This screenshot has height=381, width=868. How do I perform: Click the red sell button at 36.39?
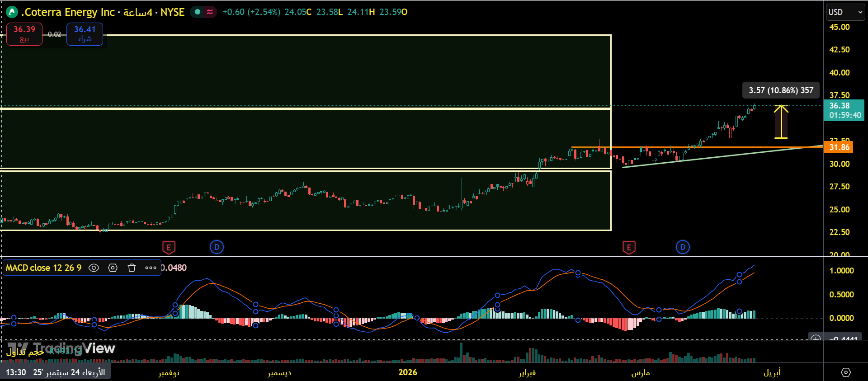[24, 34]
